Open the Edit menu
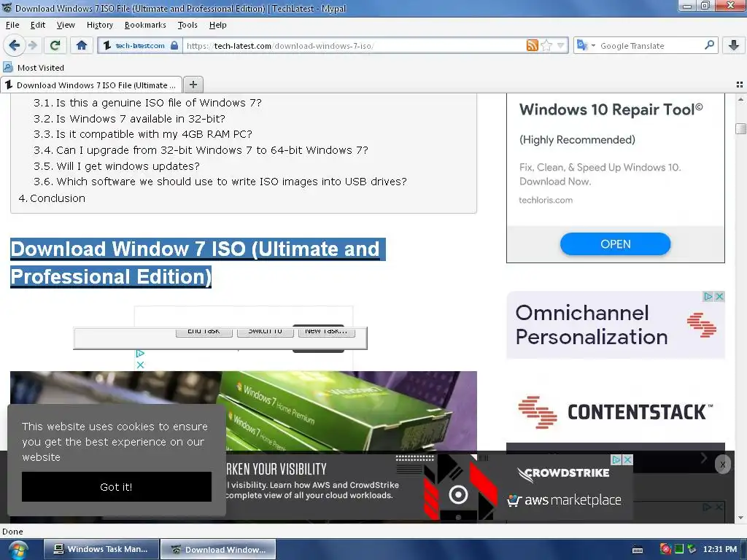Image resolution: width=747 pixels, height=560 pixels. 38,25
